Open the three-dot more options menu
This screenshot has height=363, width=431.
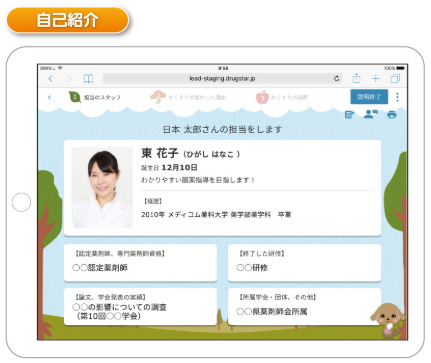point(397,97)
